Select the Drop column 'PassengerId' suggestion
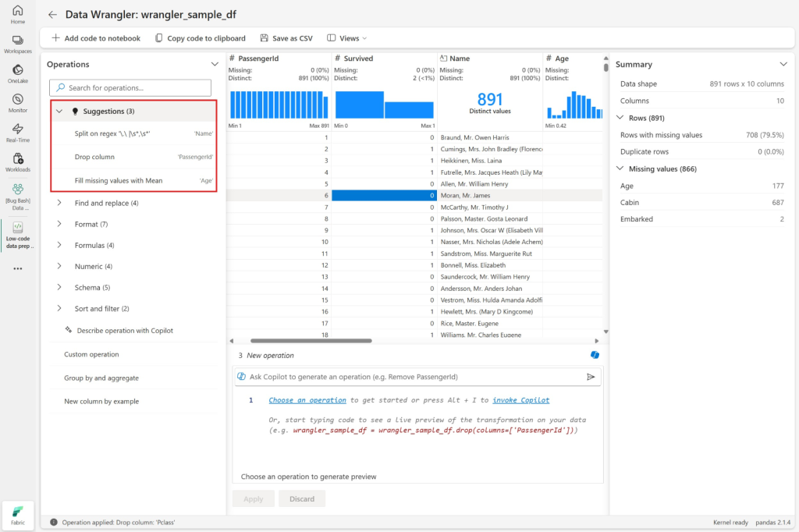The height and width of the screenshot is (532, 799). point(133,157)
